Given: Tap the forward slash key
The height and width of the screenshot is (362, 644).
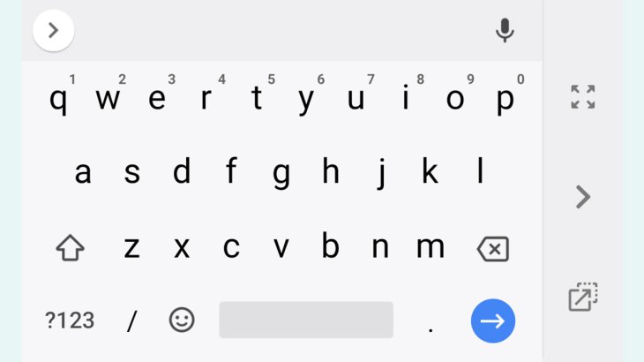Looking at the screenshot, I should [x=131, y=321].
